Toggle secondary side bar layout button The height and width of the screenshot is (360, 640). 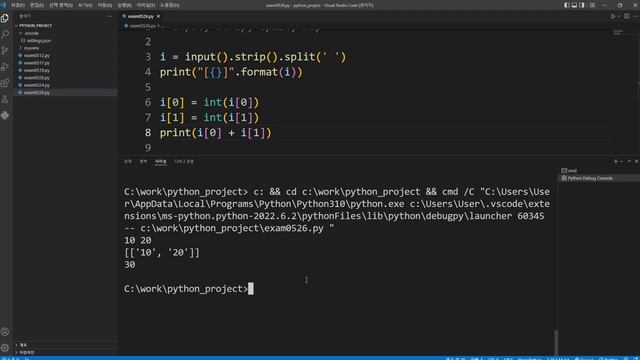(582, 5)
